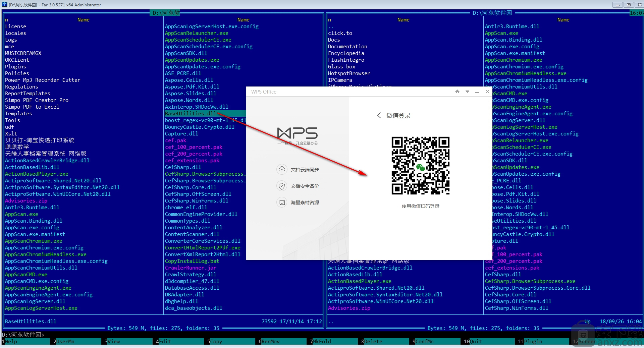
Task: Click the Far Manager title bar icon
Action: [4, 5]
